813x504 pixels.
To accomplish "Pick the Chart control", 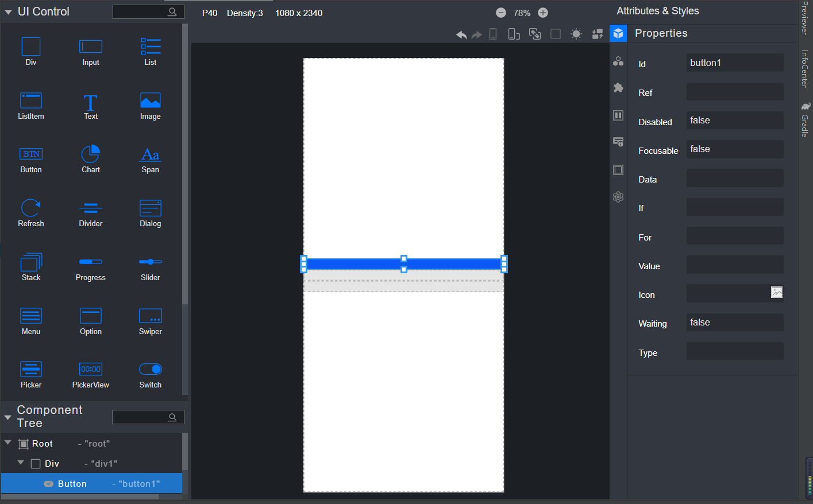I will [91, 160].
